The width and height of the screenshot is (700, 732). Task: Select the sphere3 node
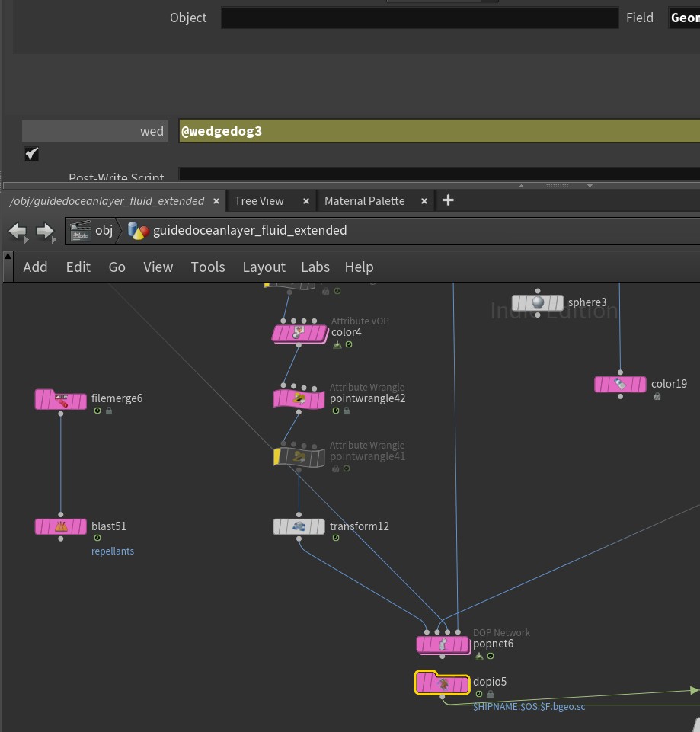pyautogui.click(x=538, y=303)
